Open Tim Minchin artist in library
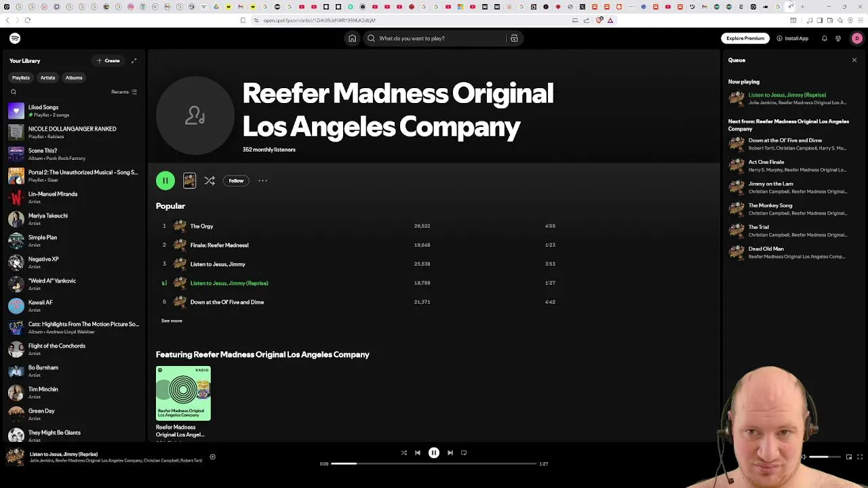 pyautogui.click(x=73, y=392)
